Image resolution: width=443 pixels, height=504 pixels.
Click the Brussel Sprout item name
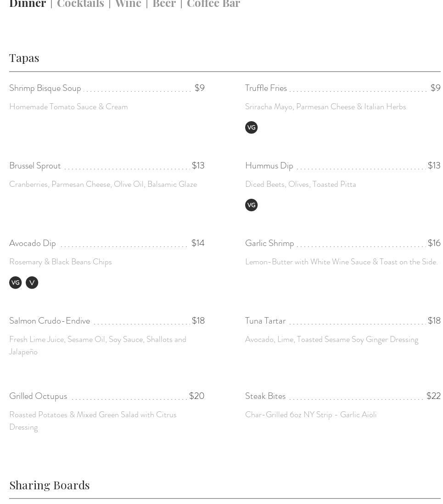35,166
